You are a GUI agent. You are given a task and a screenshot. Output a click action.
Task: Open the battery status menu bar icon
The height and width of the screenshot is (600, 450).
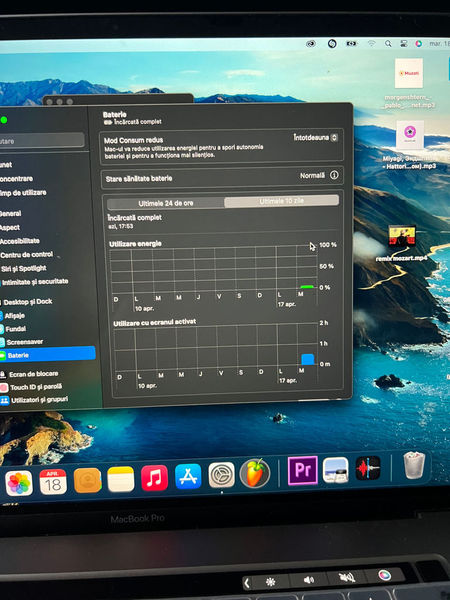[351, 44]
